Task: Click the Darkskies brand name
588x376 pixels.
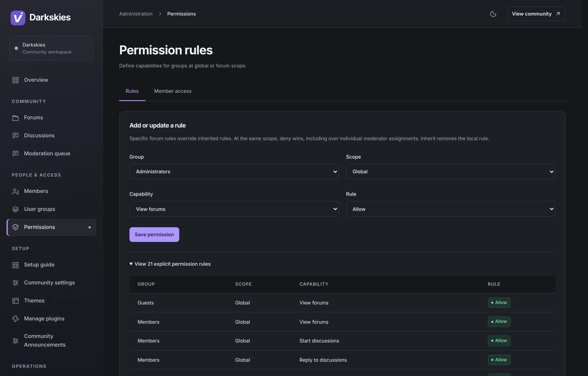Action: click(50, 17)
